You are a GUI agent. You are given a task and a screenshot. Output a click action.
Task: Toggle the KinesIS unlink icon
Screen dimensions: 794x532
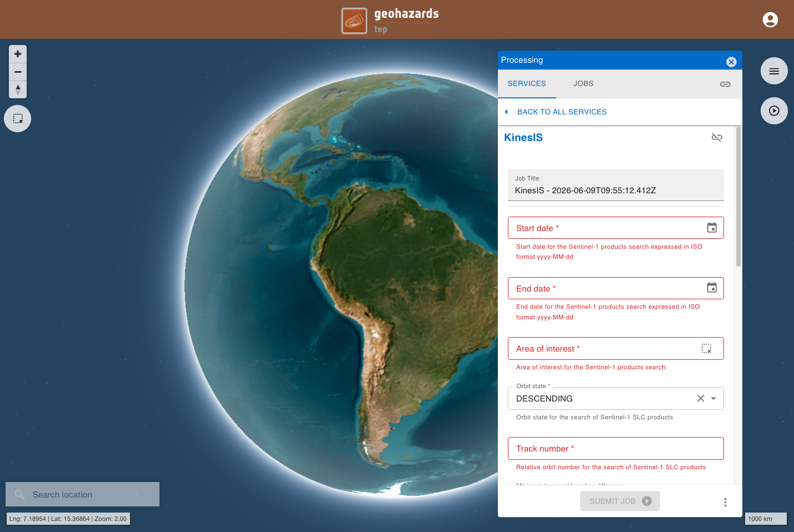717,137
